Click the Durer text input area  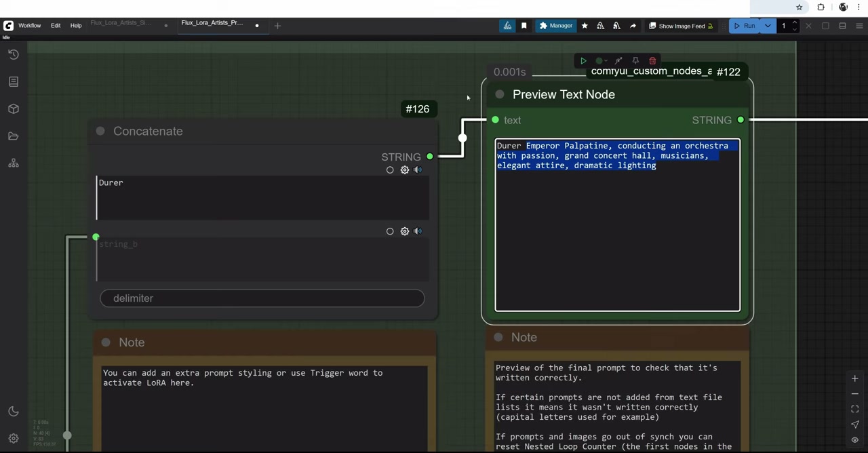pos(262,198)
